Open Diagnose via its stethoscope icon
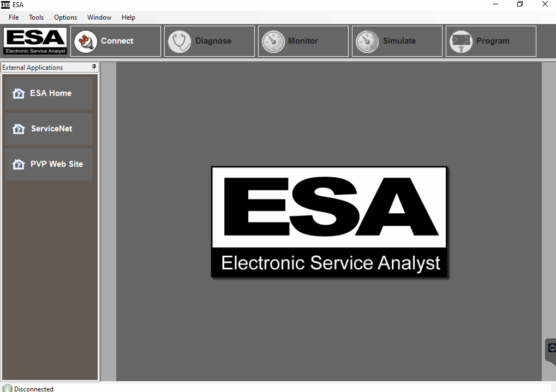 pos(180,41)
